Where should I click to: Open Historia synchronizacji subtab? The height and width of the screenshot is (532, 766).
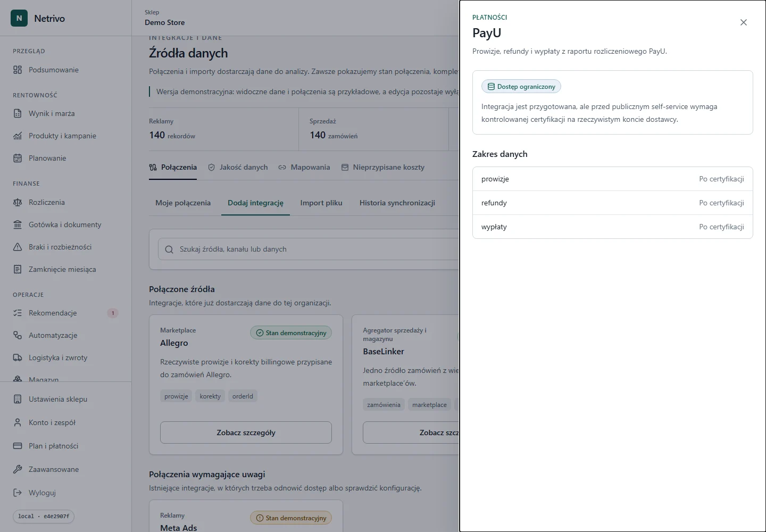coord(397,203)
